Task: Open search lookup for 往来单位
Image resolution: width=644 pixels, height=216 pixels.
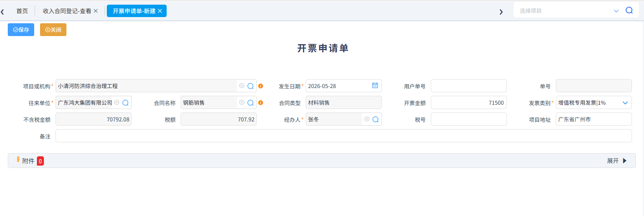Action: coord(125,103)
